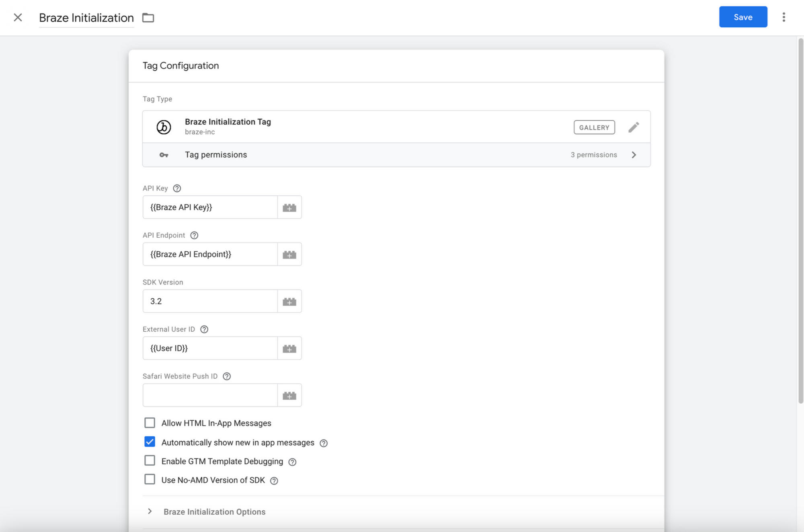This screenshot has height=532, width=804.
Task: Open the variable picker for API Endpoint
Action: (x=289, y=255)
